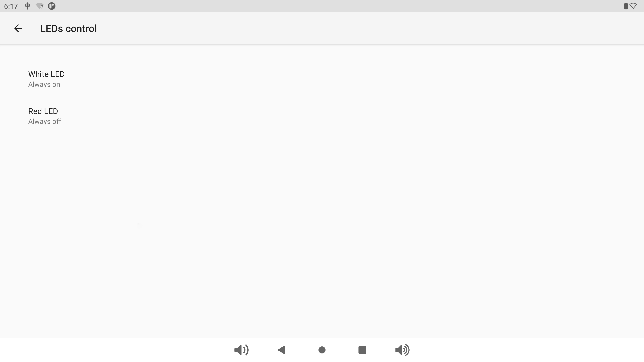Viewport: 644px width, 362px height.
Task: Click the battery icon in status bar
Action: click(626, 6)
